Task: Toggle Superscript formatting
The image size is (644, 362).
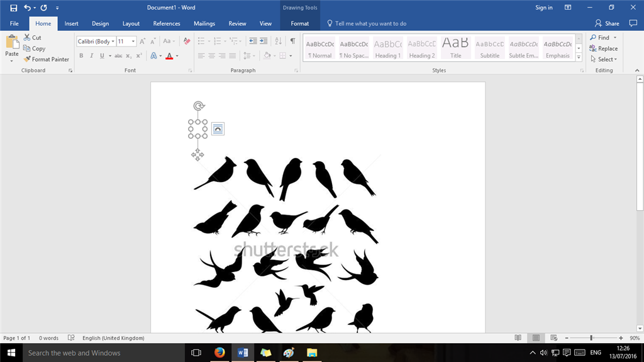Action: [x=139, y=55]
